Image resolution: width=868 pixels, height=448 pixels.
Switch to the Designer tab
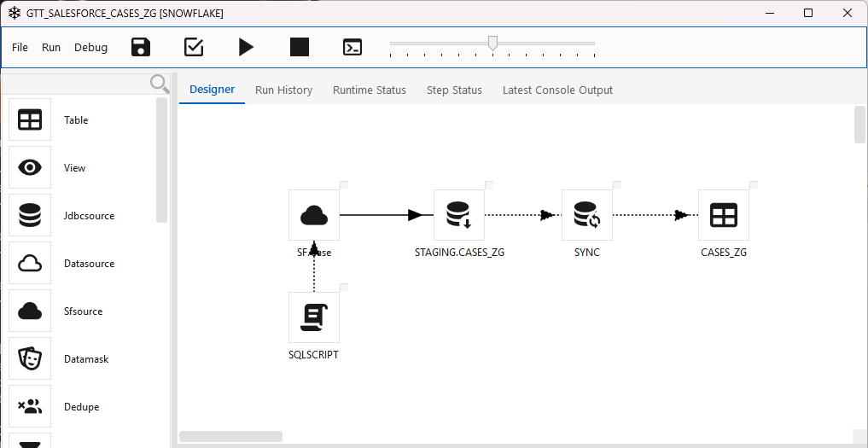tap(212, 90)
